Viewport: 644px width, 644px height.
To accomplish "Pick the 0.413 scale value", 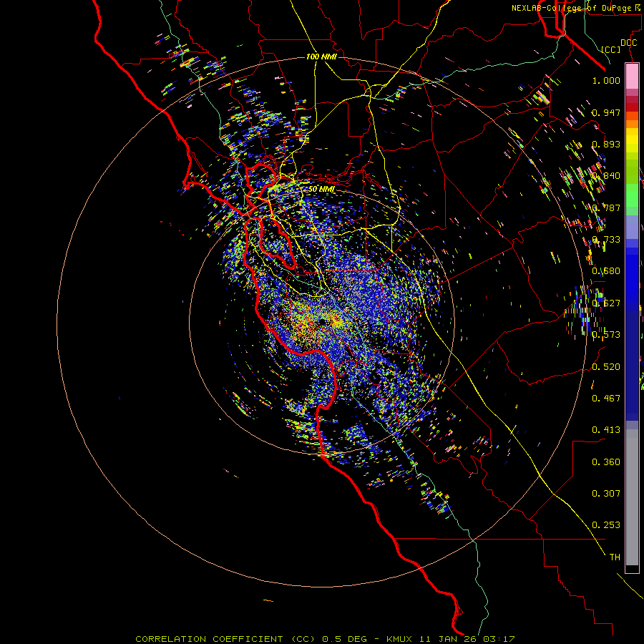I will pos(606,430).
